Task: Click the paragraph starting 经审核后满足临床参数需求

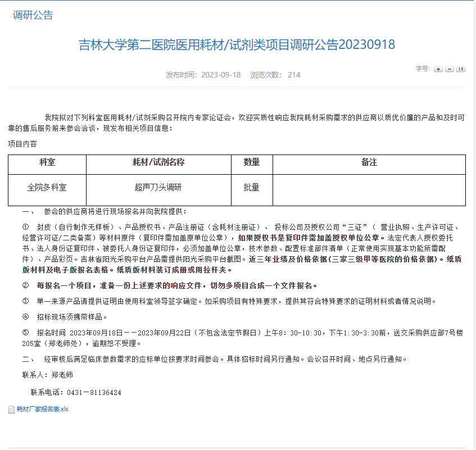Action: point(215,360)
